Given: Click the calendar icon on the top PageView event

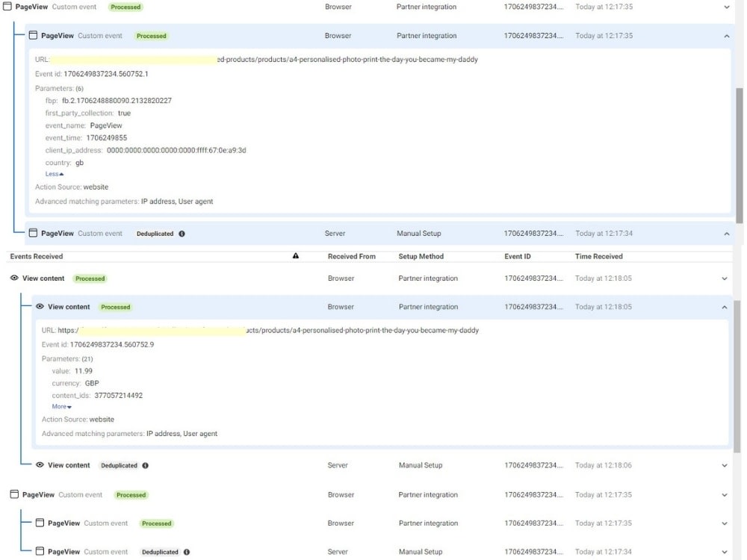Looking at the screenshot, I should click(7, 6).
